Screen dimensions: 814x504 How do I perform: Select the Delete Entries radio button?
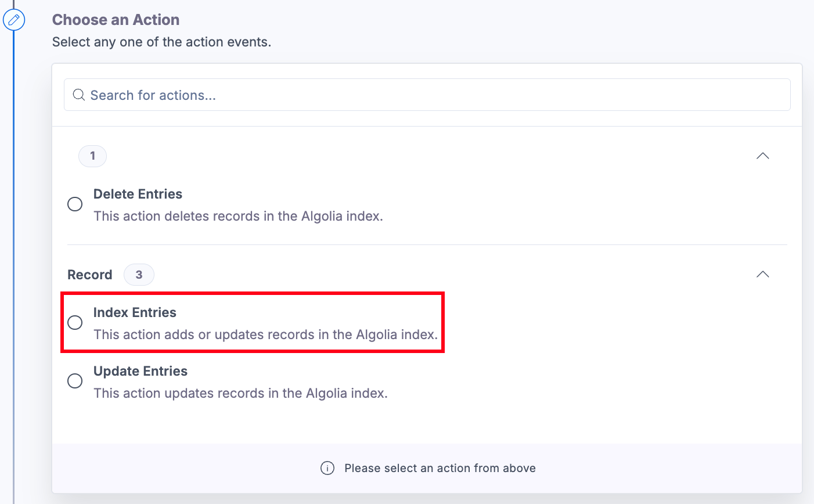(75, 204)
